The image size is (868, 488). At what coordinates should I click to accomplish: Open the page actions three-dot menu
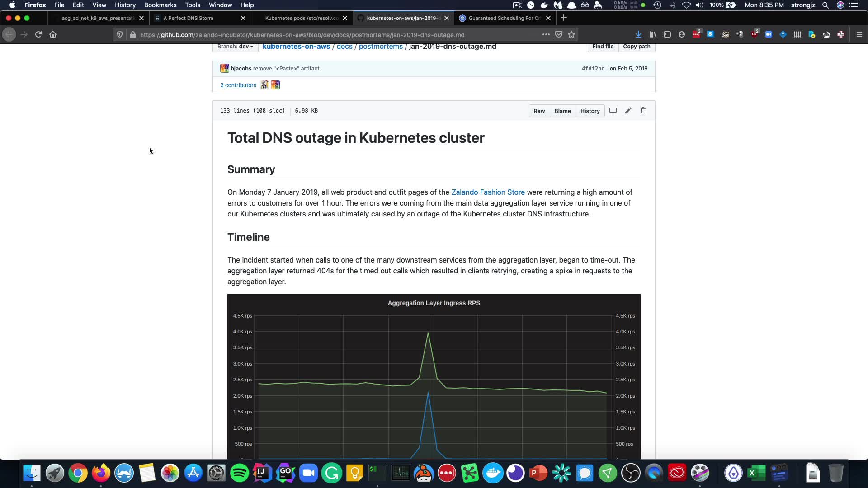click(x=546, y=35)
